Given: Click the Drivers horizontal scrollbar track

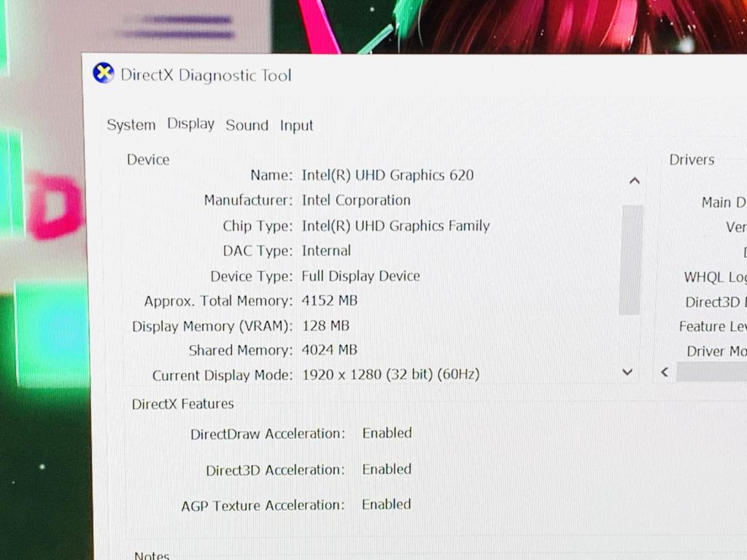Looking at the screenshot, I should point(712,371).
